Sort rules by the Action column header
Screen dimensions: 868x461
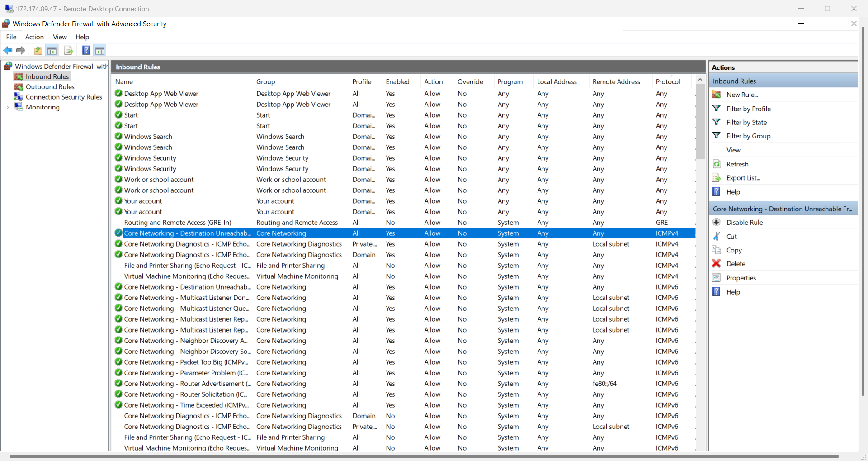437,81
